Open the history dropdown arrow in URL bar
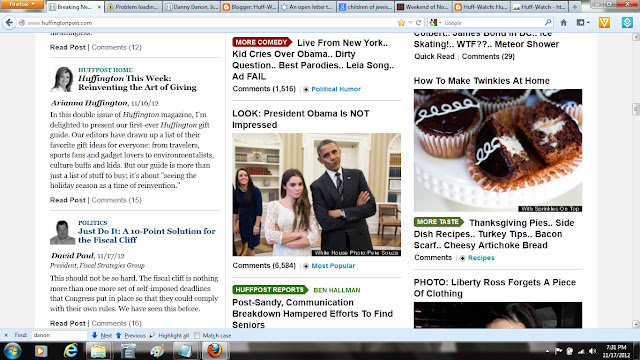This screenshot has width=640, height=360. (410, 23)
